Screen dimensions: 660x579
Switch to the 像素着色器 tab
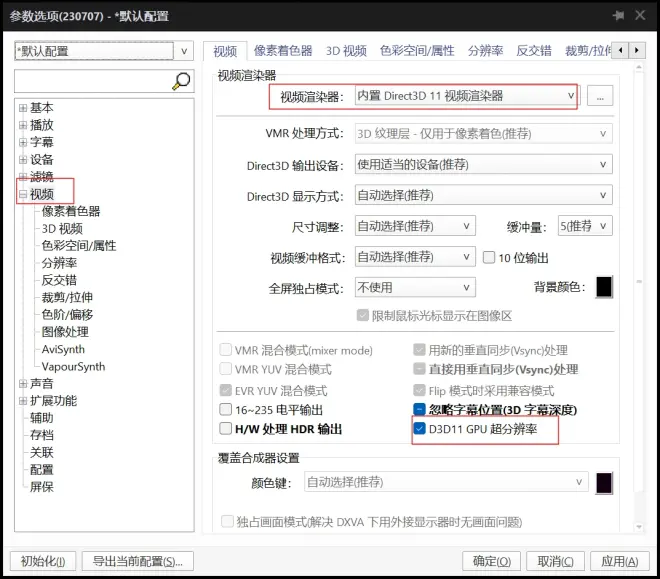coord(282,50)
